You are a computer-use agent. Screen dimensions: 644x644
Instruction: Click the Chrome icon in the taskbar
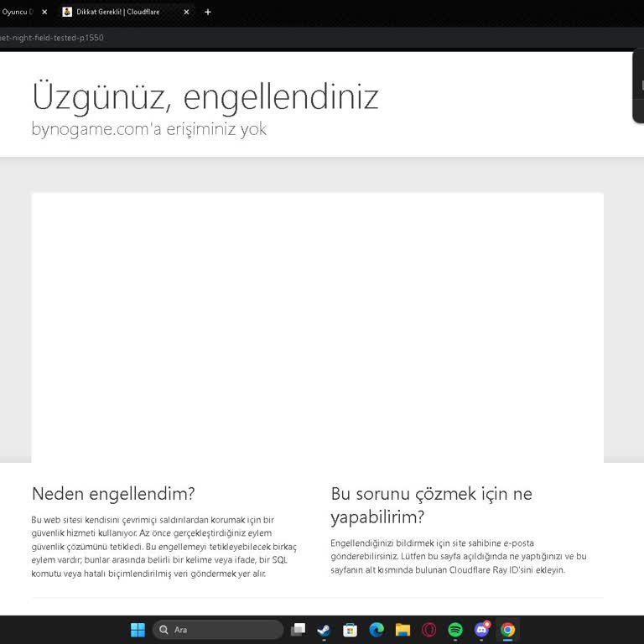pos(507,630)
